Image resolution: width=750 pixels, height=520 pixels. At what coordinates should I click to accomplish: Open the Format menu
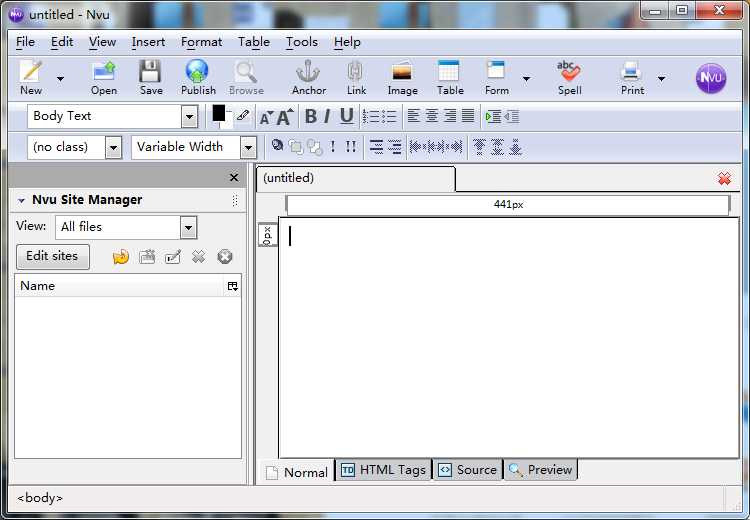(201, 42)
